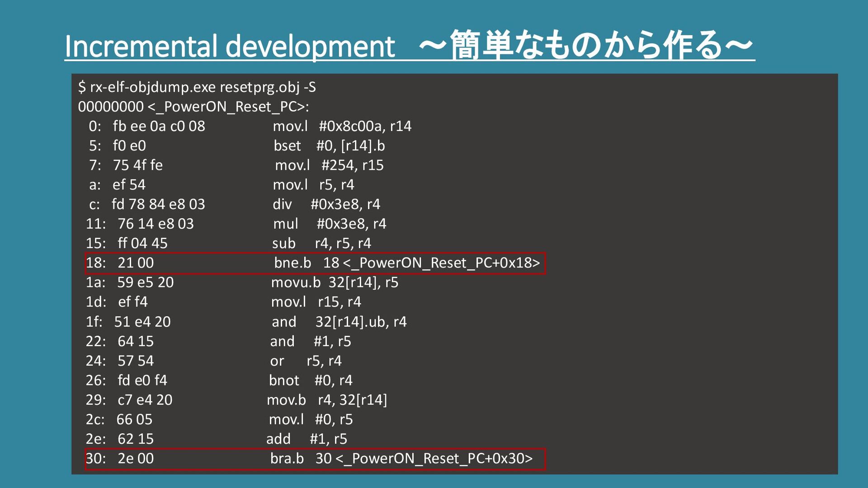The height and width of the screenshot is (488, 868).
Task: Click the mov.l #0x8c00a, r14 instruction
Action: (342, 126)
